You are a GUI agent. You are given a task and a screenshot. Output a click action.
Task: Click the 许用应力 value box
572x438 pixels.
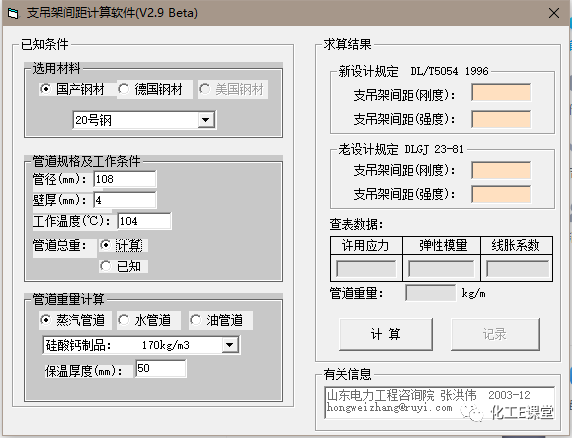pyautogui.click(x=366, y=269)
